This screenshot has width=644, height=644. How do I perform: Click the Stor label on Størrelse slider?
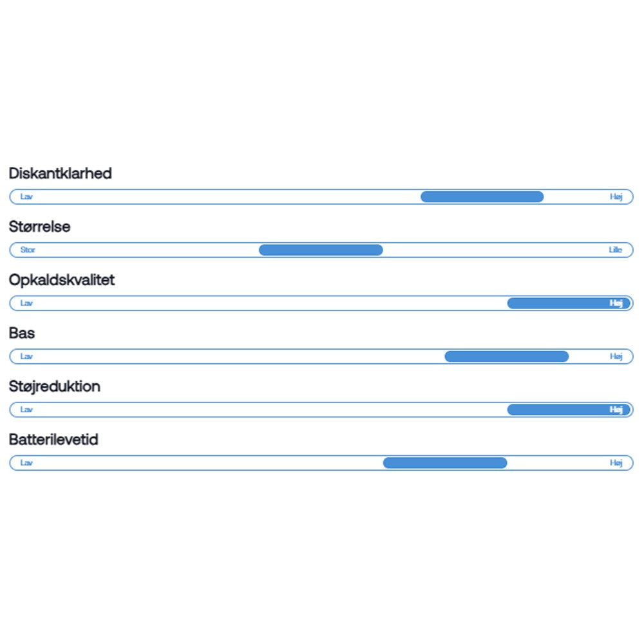click(28, 250)
